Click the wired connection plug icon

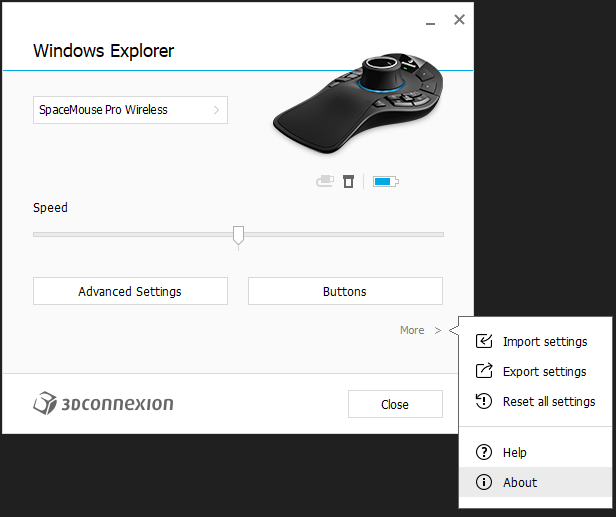point(325,182)
